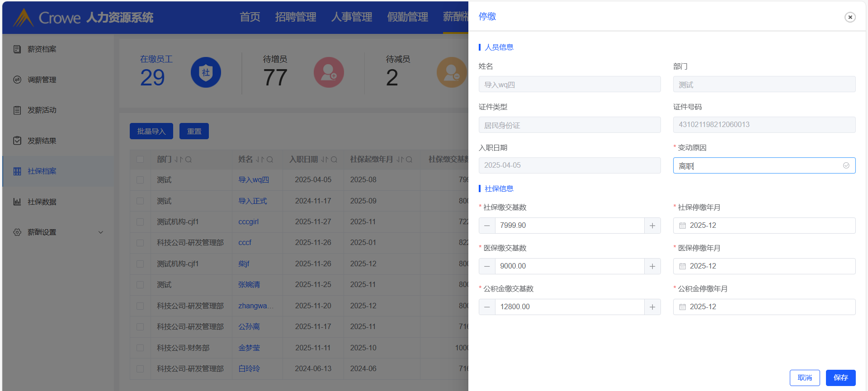Go to 首页 in top navigation
The height and width of the screenshot is (391, 868).
point(250,17)
